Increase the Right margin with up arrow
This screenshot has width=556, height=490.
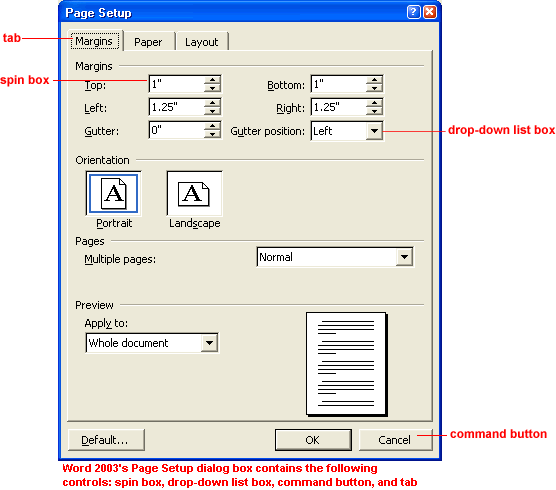[374, 103]
